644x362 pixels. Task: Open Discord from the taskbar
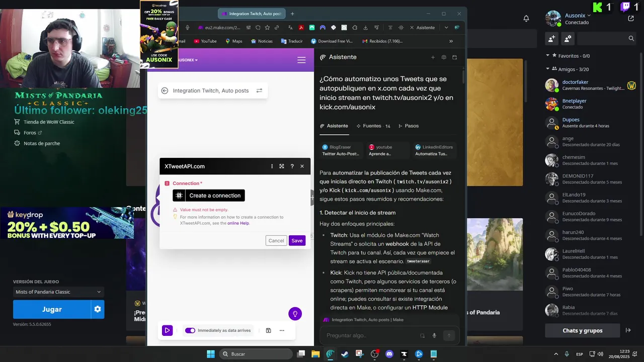pos(389,354)
